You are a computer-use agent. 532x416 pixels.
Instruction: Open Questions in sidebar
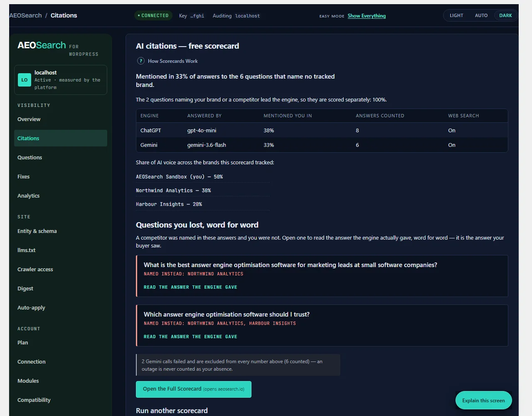(61, 157)
